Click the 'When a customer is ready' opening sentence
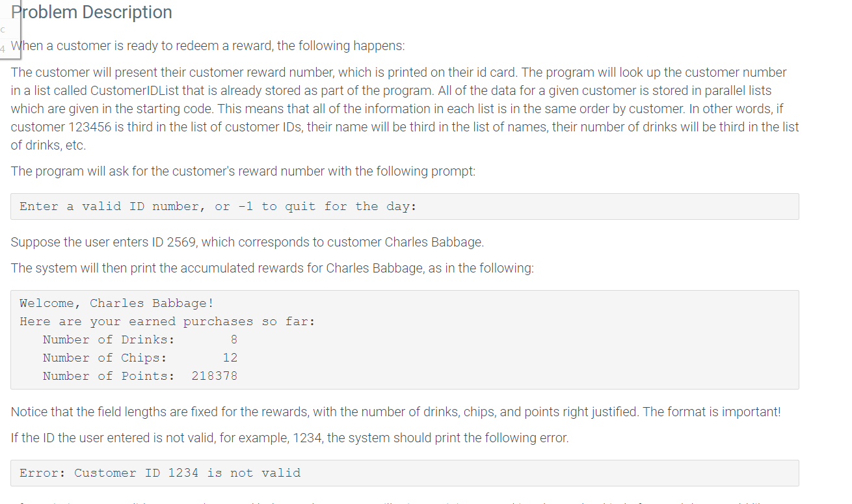The height and width of the screenshot is (504, 852). (x=208, y=46)
